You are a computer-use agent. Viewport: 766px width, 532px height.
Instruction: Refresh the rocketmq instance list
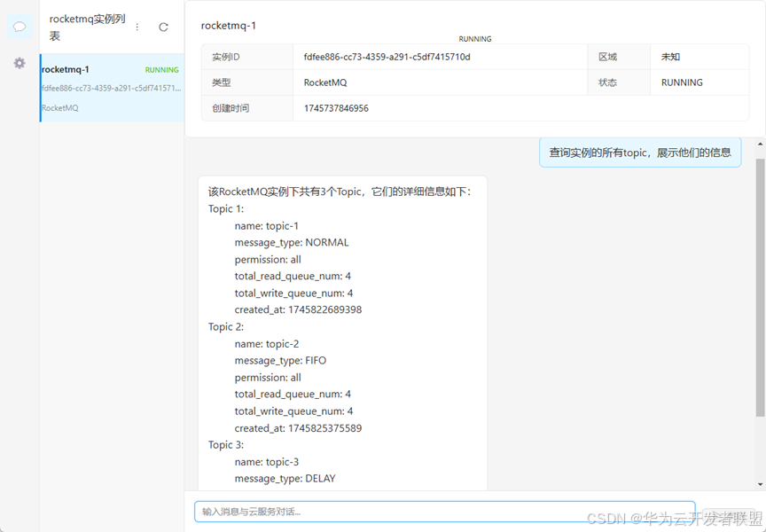pyautogui.click(x=164, y=27)
